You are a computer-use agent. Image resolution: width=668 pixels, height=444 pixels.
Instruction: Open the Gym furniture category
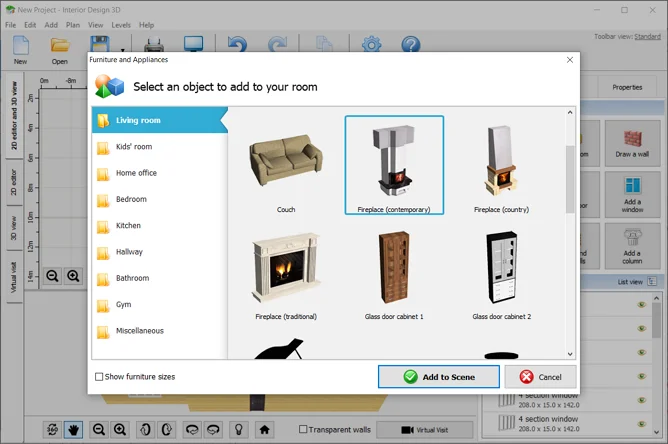point(159,305)
